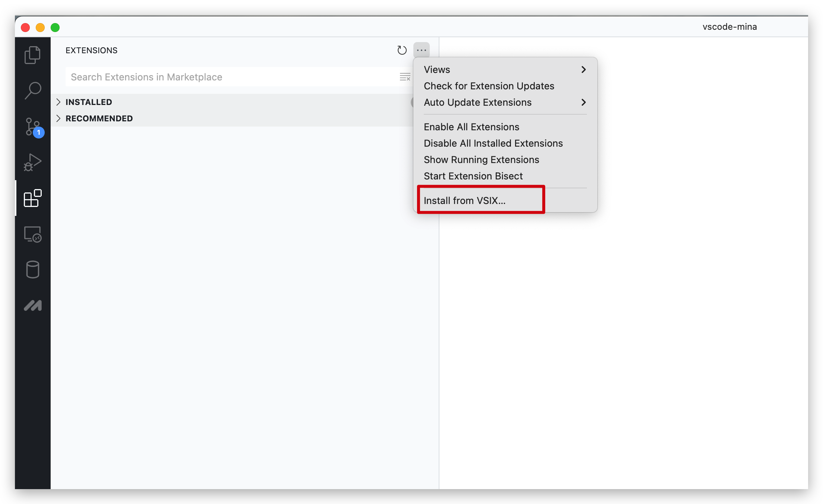Choose Start Extension Bisect
This screenshot has height=504, width=823.
(505, 176)
